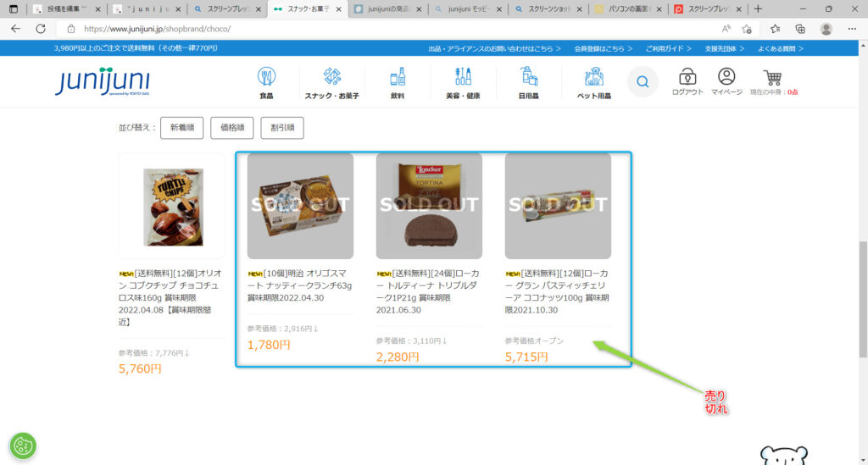Click the 2,280円 price text
Viewport: 868px width, 465px height.
point(398,357)
